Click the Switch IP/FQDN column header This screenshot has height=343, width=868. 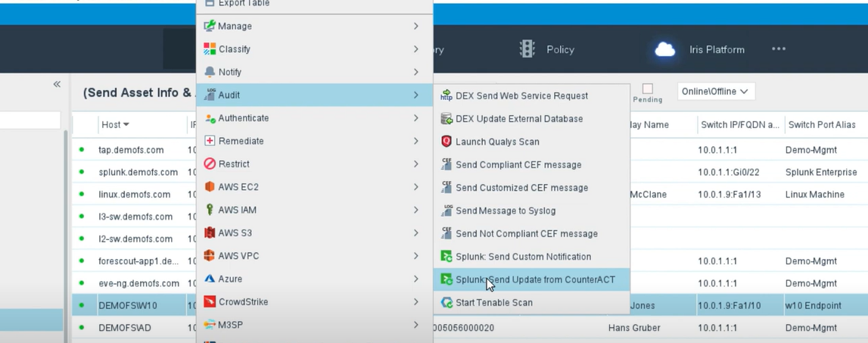740,125
